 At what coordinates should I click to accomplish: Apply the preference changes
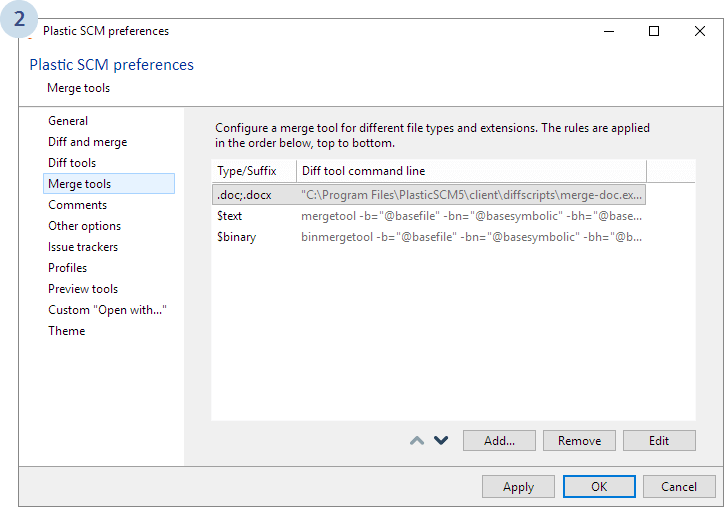(518, 487)
